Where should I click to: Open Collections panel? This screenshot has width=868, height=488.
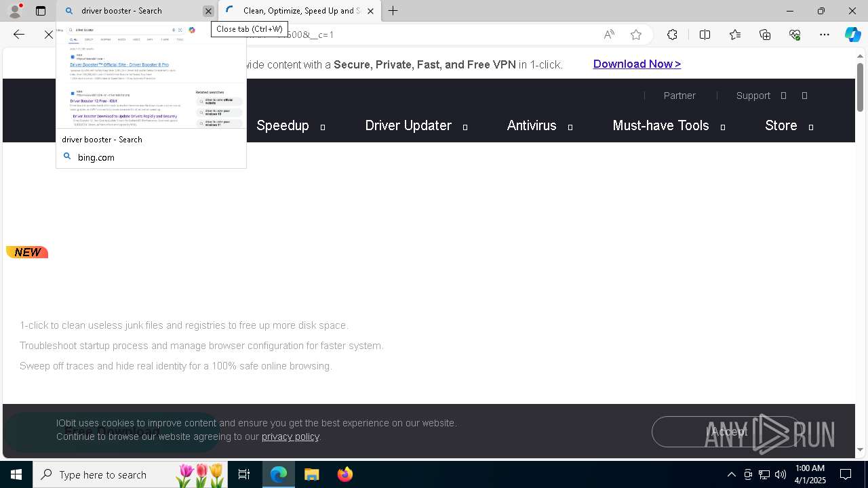point(765,35)
